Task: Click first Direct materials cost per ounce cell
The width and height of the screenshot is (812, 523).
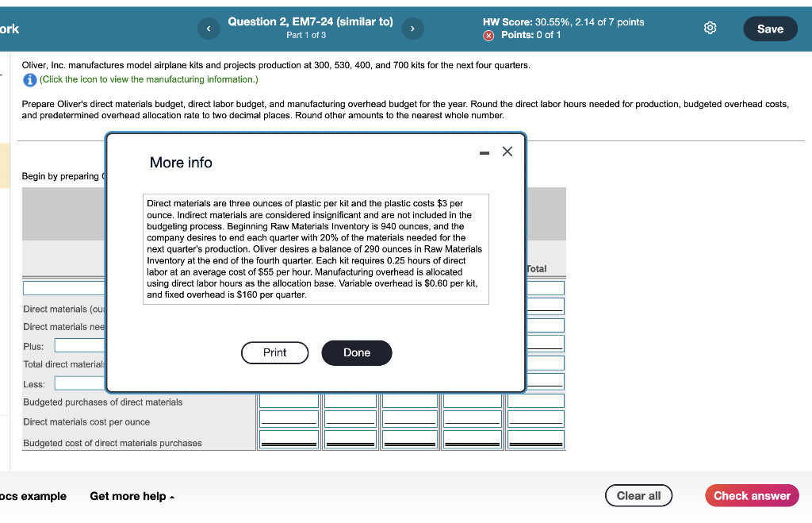Action: [x=289, y=419]
